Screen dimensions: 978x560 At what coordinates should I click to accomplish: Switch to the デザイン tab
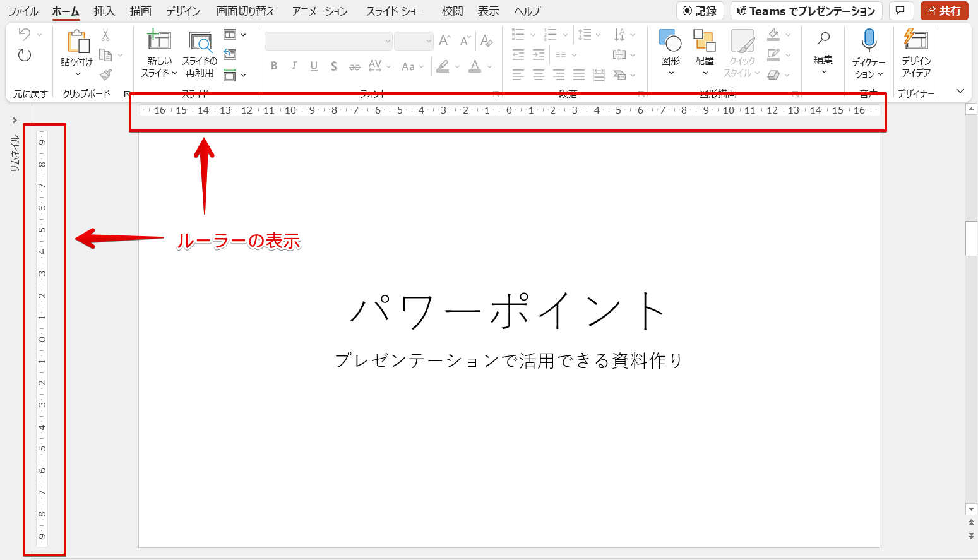pyautogui.click(x=183, y=11)
